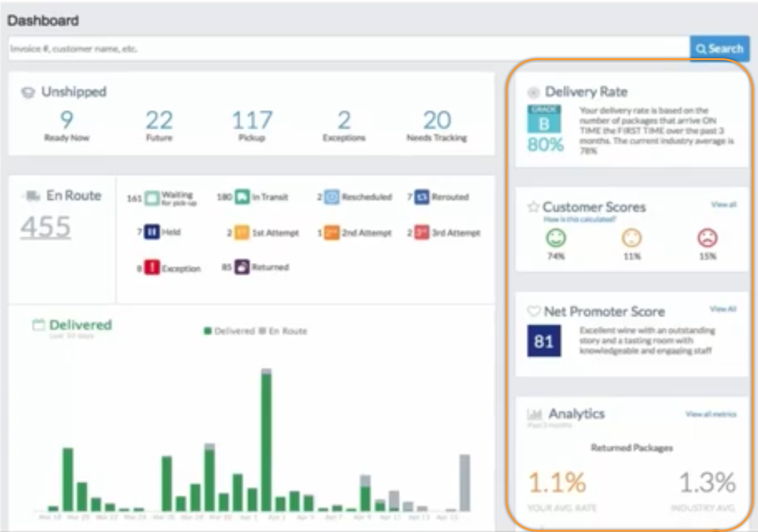Select the 3rd Attempt status icon

click(422, 233)
